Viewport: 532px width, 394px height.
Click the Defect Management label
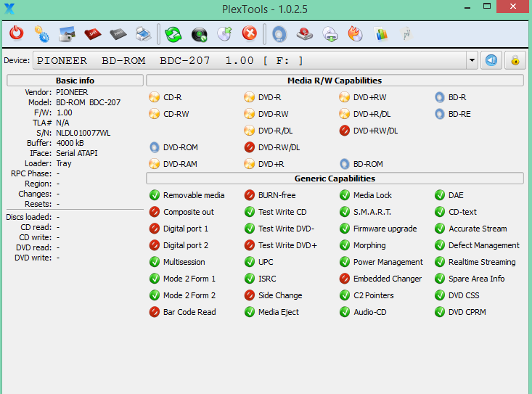[x=484, y=245]
